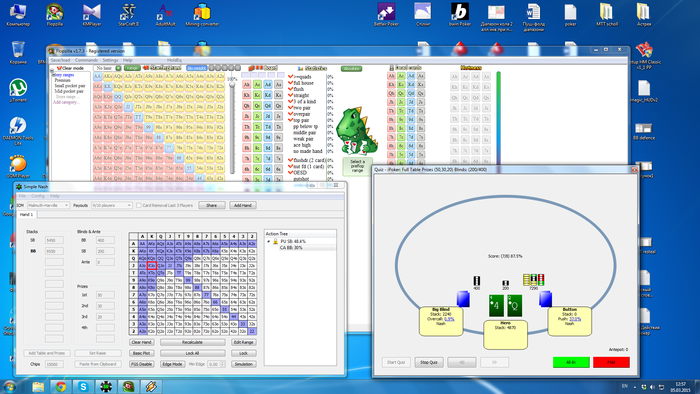Open the Mining converter desktop icon
The width and height of the screenshot is (700, 394).
point(202,15)
